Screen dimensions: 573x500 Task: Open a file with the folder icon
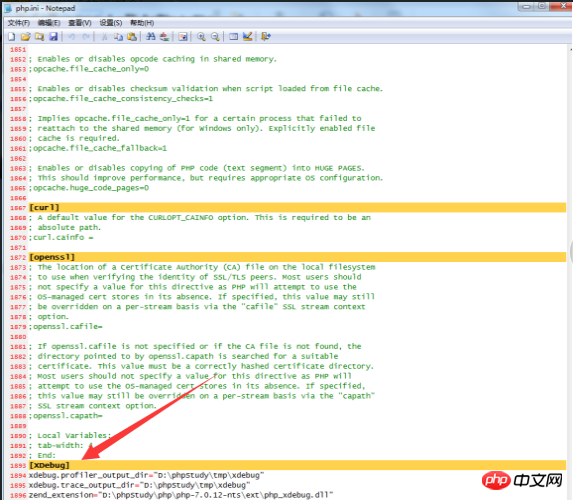(x=25, y=37)
